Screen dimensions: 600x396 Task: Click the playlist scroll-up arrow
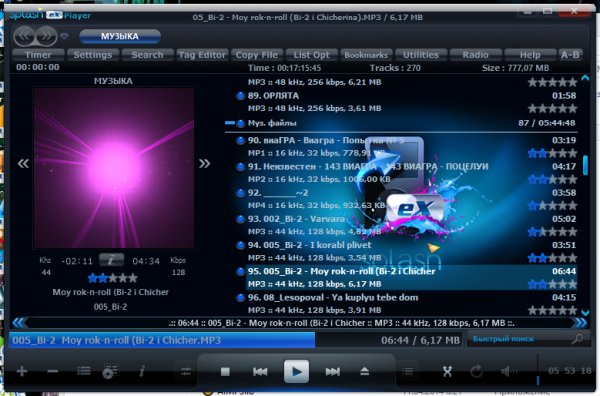point(585,78)
